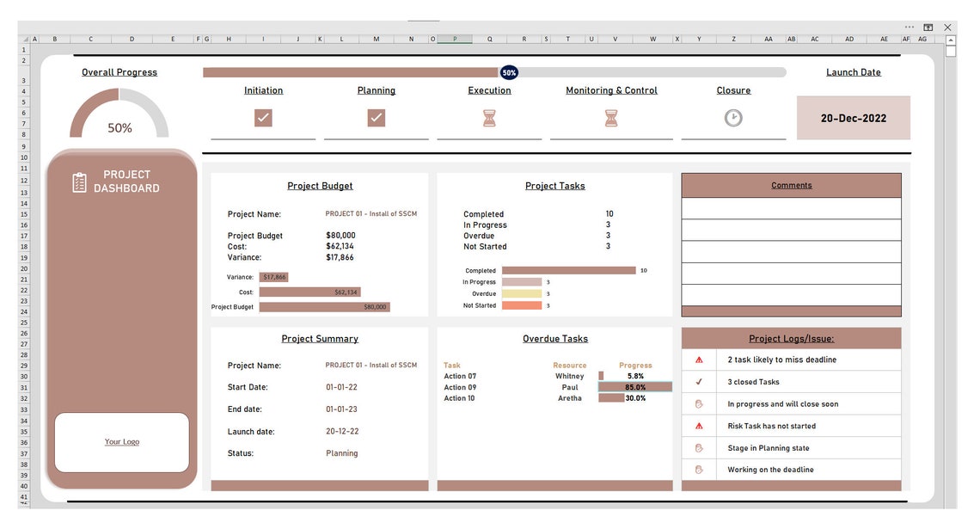Select column P header
The height and width of the screenshot is (529, 980).
pyautogui.click(x=454, y=39)
